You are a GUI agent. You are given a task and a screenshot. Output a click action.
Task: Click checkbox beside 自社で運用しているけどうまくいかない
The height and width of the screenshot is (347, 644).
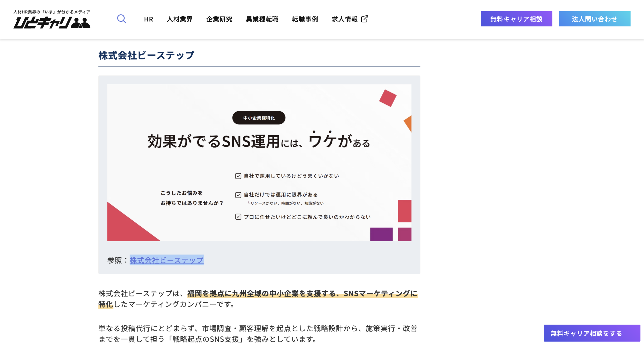[238, 176]
